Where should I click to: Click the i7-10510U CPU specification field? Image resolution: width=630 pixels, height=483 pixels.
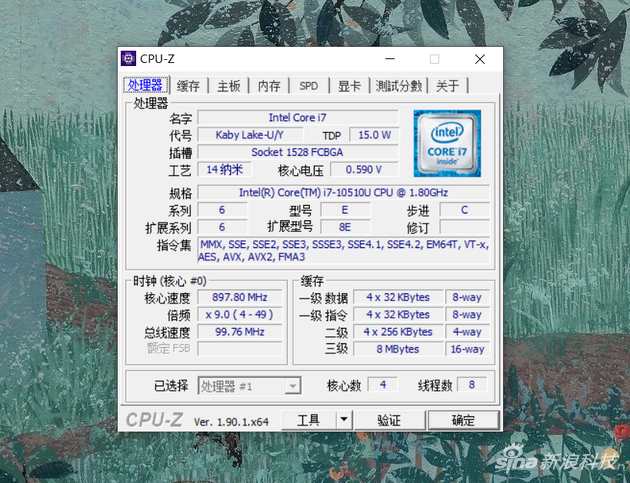pyautogui.click(x=344, y=193)
